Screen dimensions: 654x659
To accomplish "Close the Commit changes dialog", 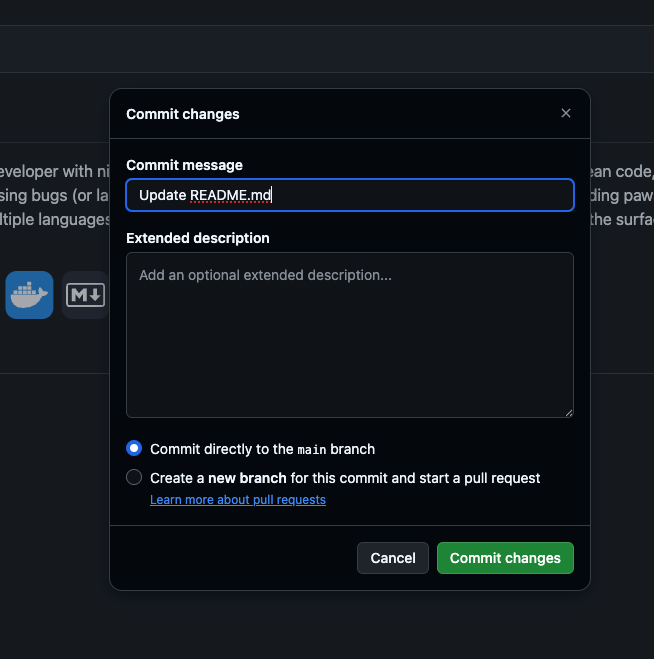I will coord(566,113).
